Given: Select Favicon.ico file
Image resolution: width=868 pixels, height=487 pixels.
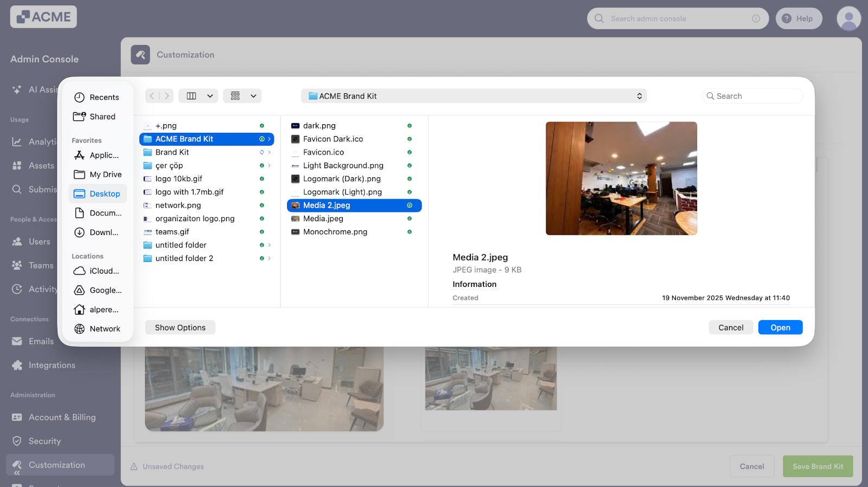Looking at the screenshot, I should click(354, 152).
